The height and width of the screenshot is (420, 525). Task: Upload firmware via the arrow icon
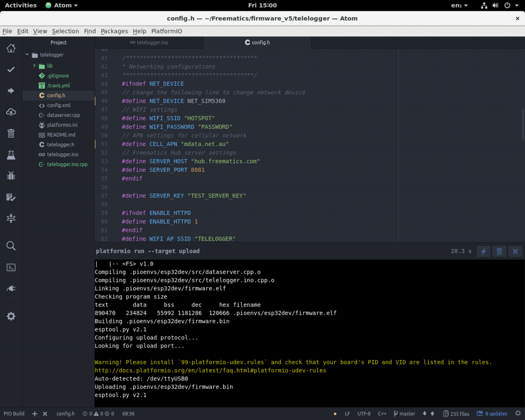(x=11, y=91)
